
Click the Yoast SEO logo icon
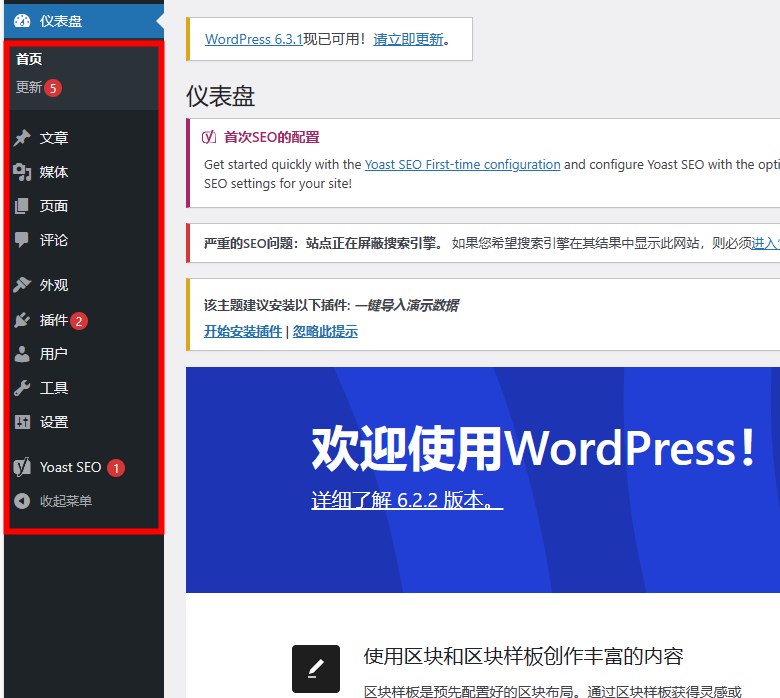tap(22, 467)
